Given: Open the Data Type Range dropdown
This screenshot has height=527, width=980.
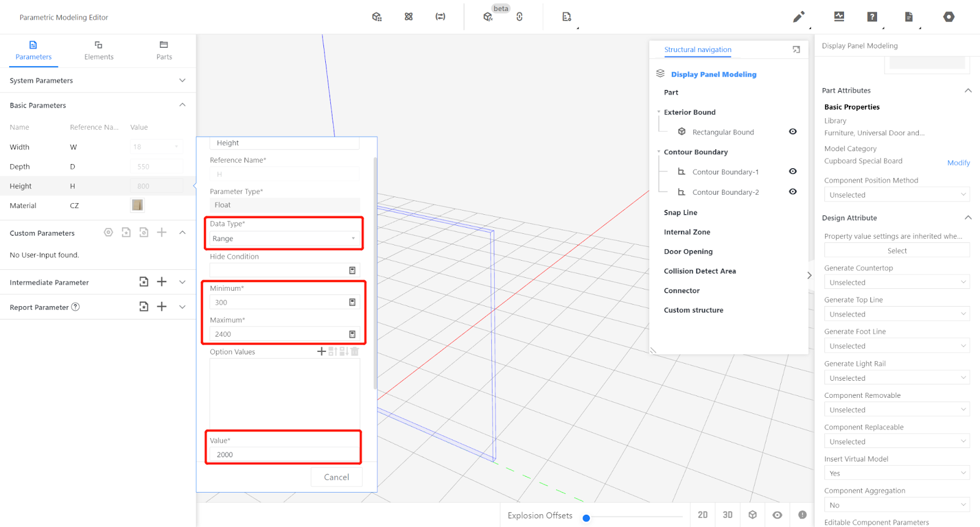Looking at the screenshot, I should tap(284, 239).
